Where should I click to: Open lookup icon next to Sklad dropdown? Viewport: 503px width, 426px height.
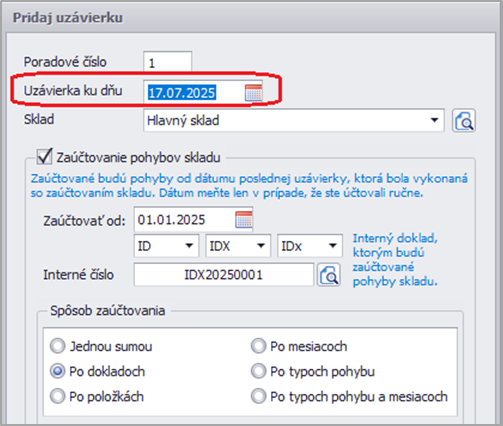click(464, 120)
